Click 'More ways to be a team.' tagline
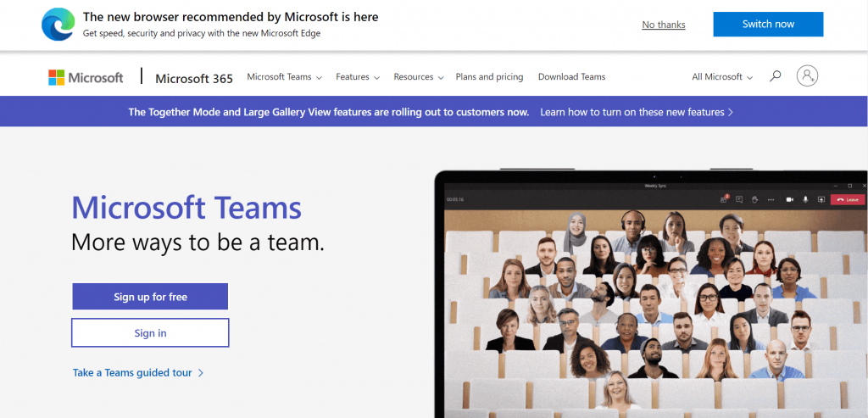Viewport: 868px width, 418px height. coord(198,242)
